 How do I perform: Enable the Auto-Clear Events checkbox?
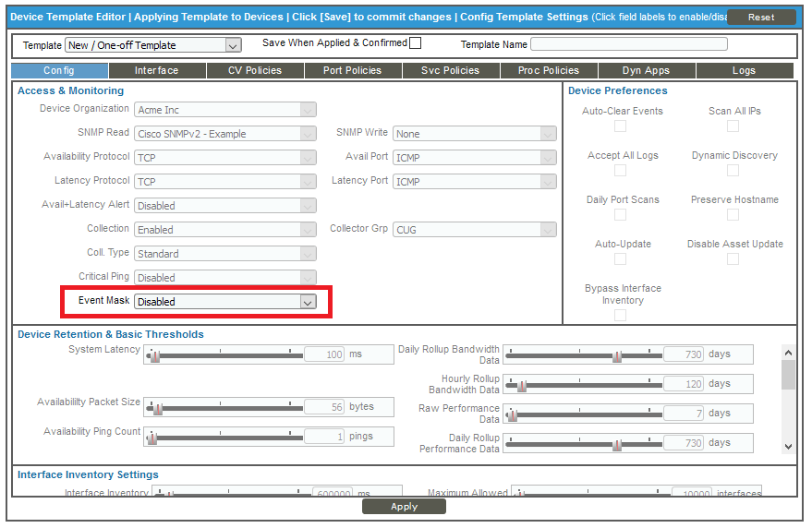[x=621, y=126]
